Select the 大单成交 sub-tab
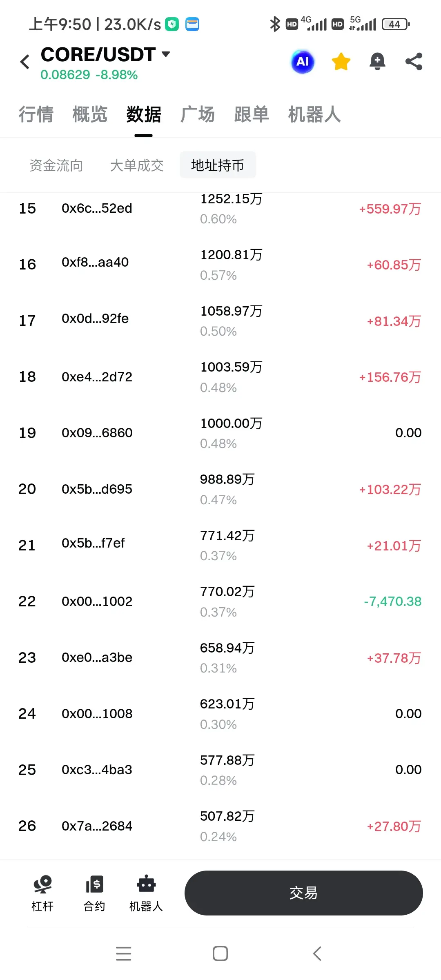The width and height of the screenshot is (441, 980). point(137,165)
